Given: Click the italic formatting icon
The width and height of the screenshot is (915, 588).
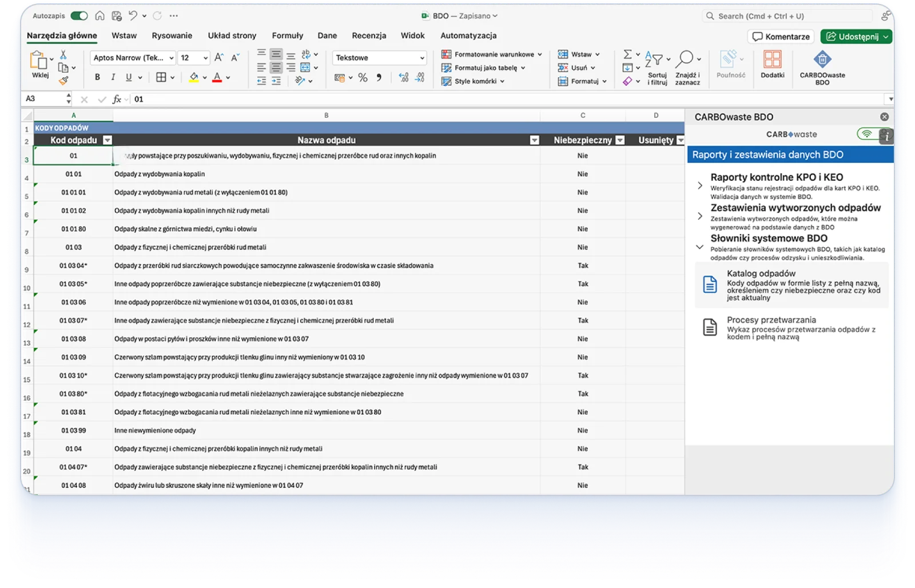Looking at the screenshot, I should (x=113, y=77).
